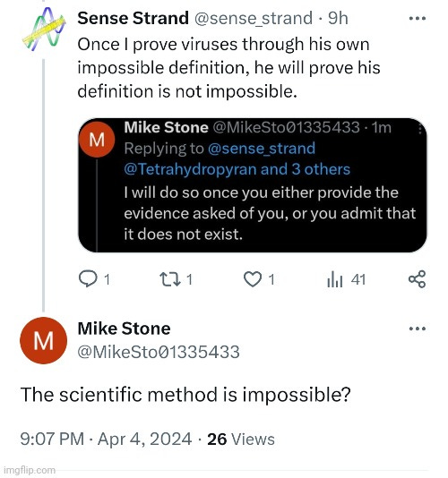Click the share icon

(x=417, y=279)
